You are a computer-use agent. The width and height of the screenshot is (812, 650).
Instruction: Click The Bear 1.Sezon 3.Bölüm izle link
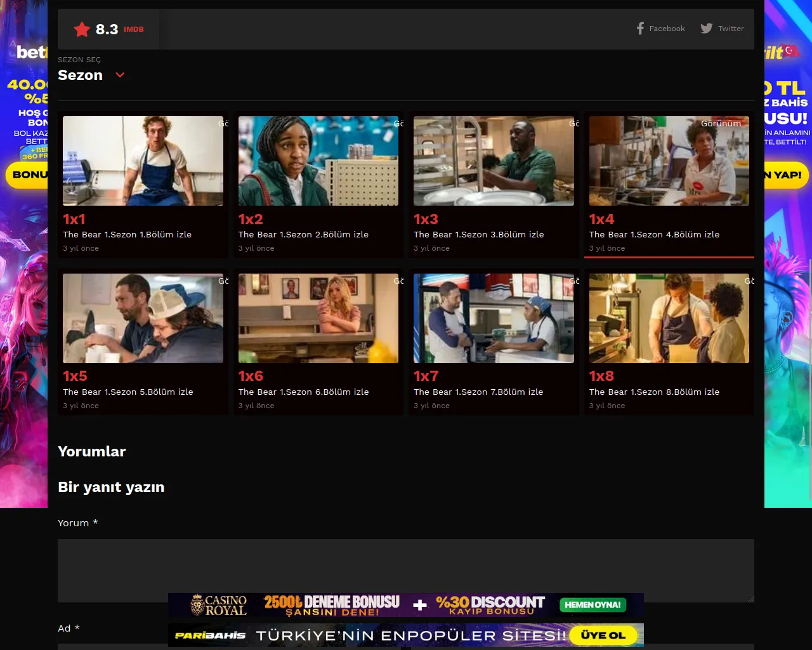click(x=479, y=234)
